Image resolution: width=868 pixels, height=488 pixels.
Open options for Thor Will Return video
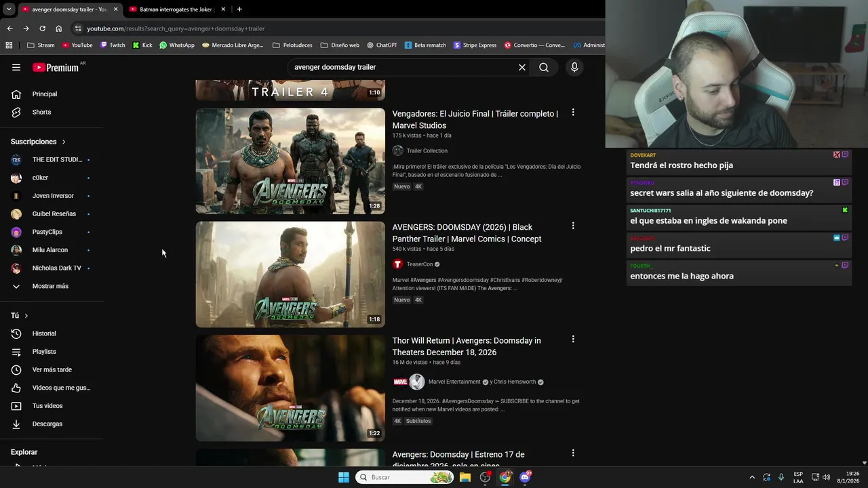[x=573, y=339]
